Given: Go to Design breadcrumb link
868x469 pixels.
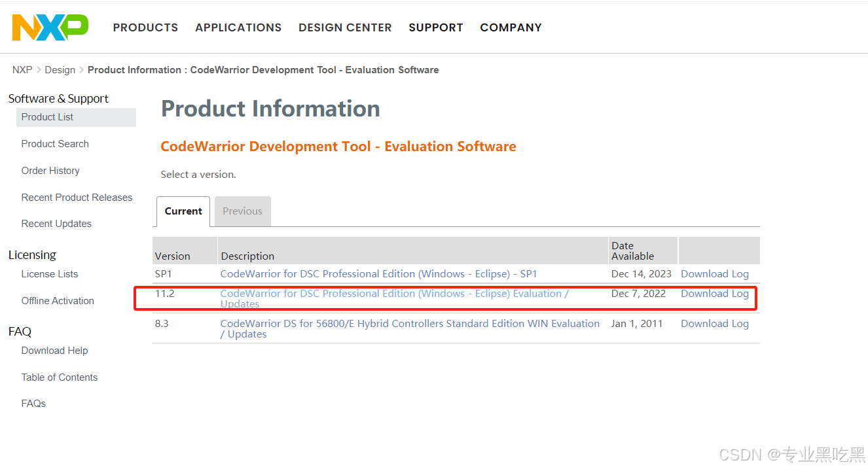Looking at the screenshot, I should pos(60,70).
